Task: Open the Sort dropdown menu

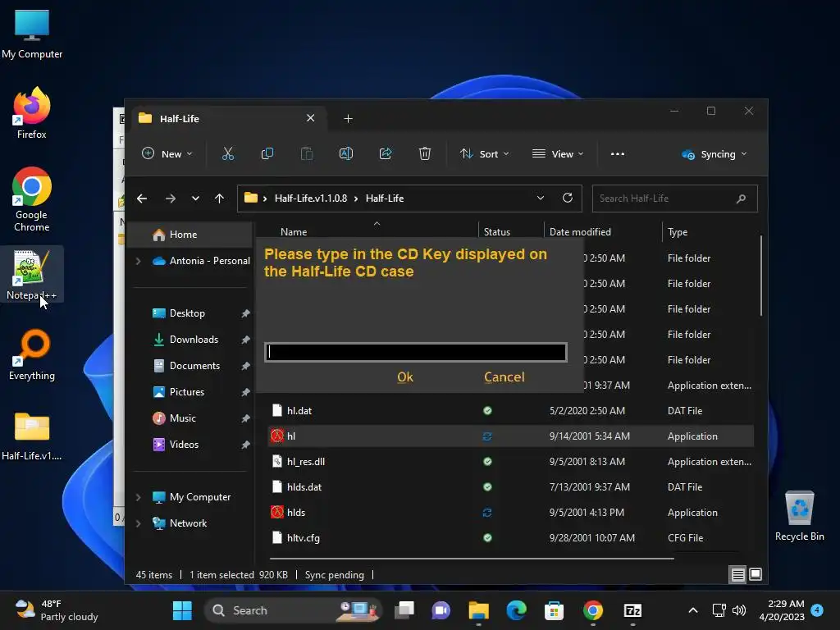Action: [x=484, y=154]
